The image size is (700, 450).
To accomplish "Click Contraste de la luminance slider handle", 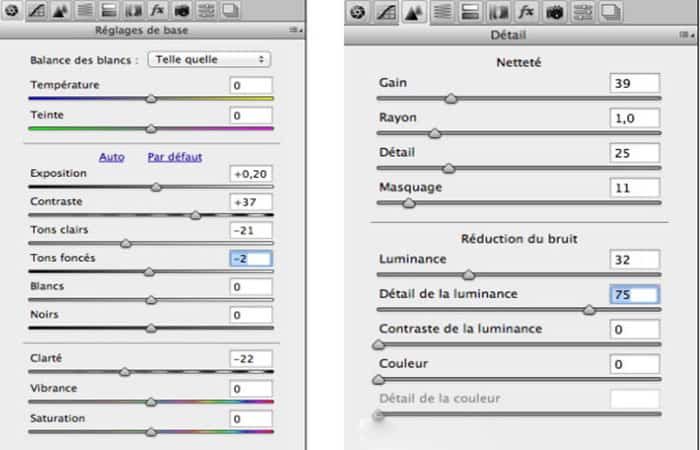I will [378, 345].
